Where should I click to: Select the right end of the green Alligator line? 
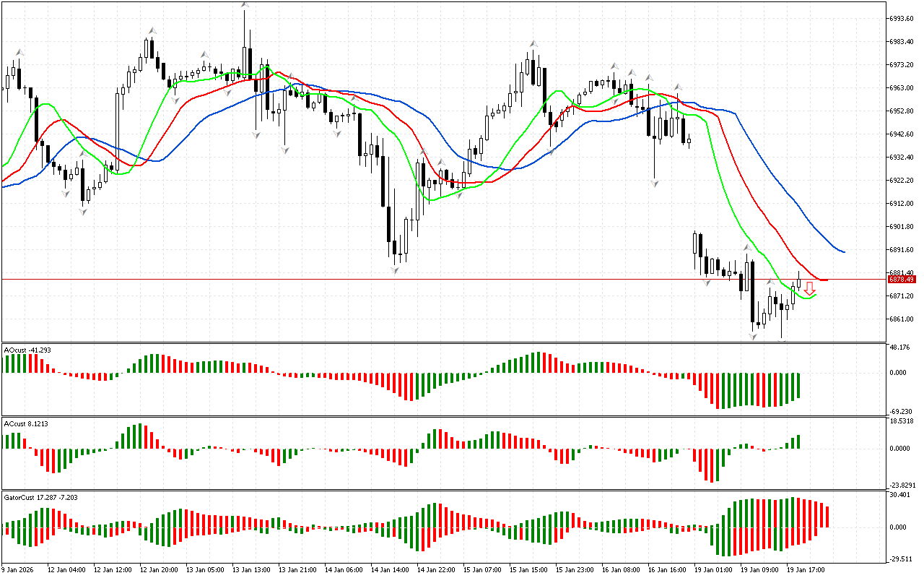point(816,295)
